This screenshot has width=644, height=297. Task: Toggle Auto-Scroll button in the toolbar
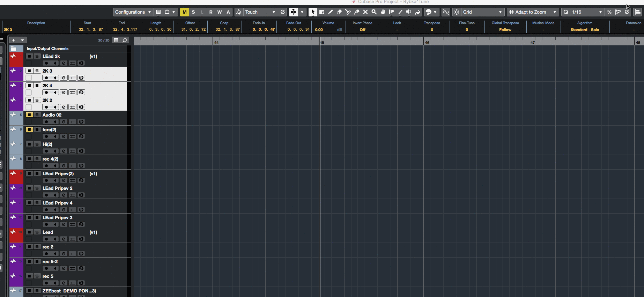(294, 12)
